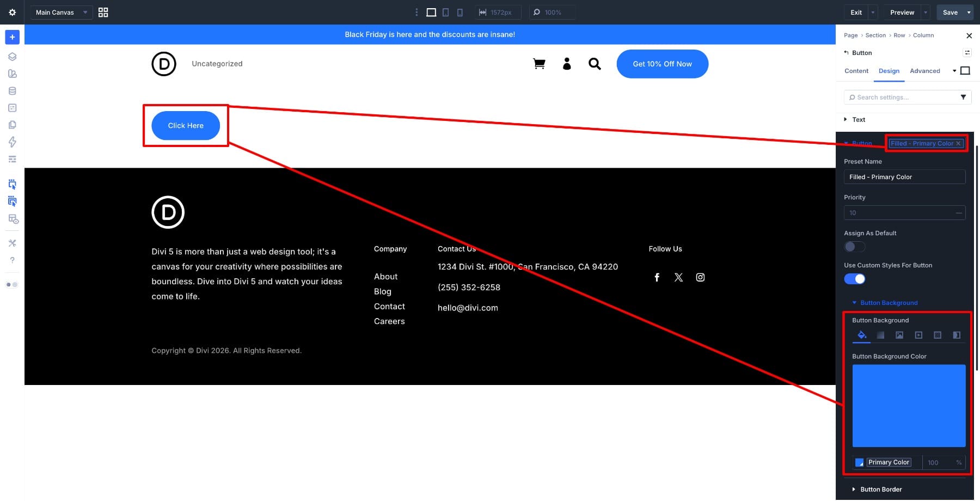Select background color fill tab icon
This screenshot has height=501, width=980.
[861, 335]
